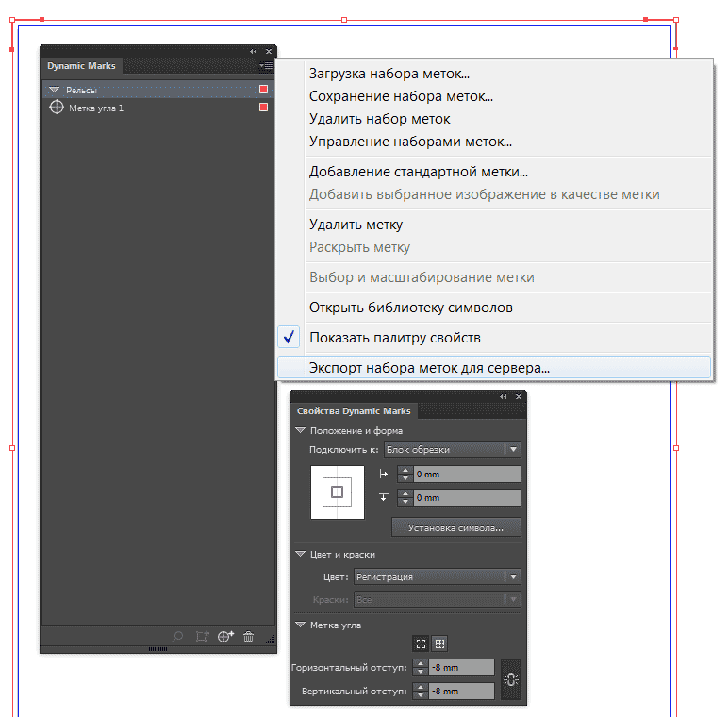Decrease the vertical position stepper

(x=405, y=502)
